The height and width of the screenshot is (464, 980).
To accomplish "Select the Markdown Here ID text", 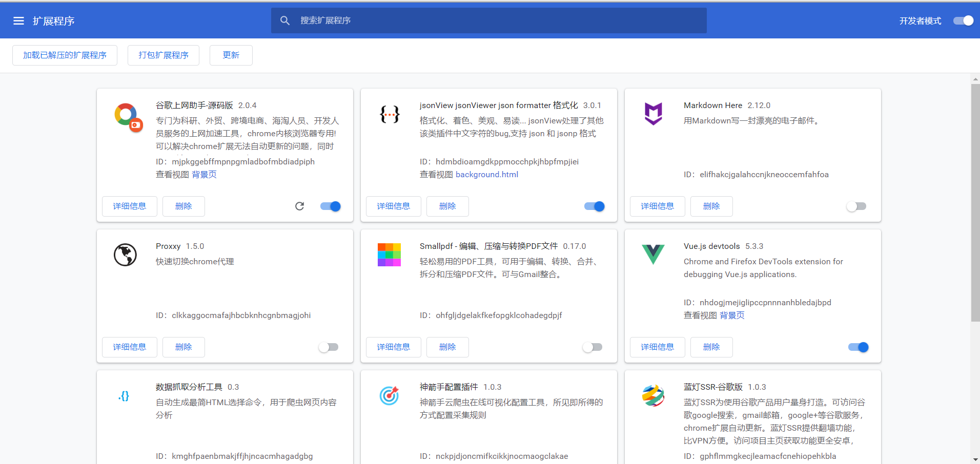I will pos(756,175).
